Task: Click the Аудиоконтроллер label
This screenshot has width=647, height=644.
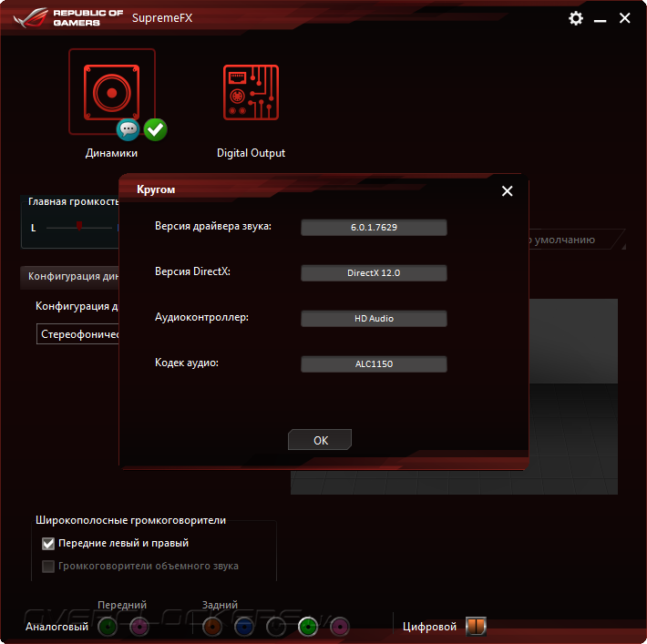Action: pyautogui.click(x=201, y=317)
